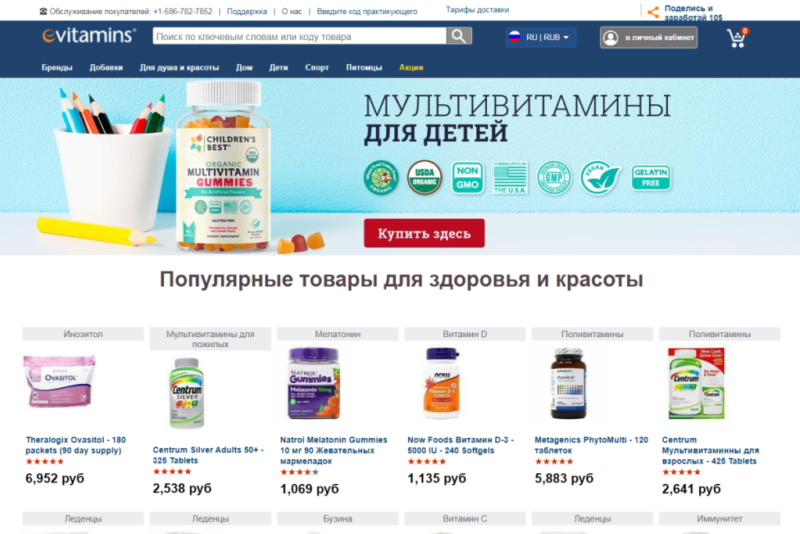The height and width of the screenshot is (534, 800).
Task: Click the Vegan leaf badge
Action: pos(600,177)
